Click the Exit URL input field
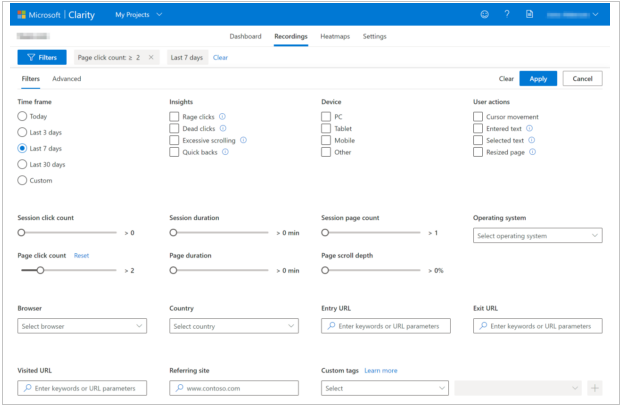623x408 pixels. 538,326
